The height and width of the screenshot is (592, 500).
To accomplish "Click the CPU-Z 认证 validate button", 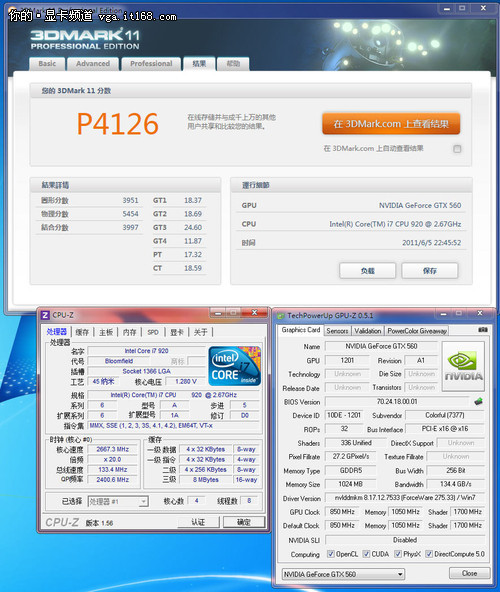I will click(x=198, y=522).
